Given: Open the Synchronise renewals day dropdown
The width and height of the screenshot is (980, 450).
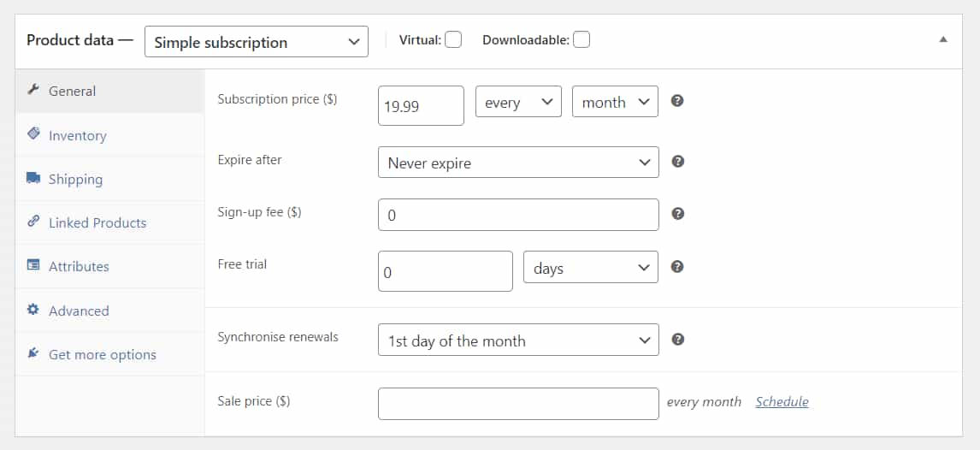Looking at the screenshot, I should tap(518, 340).
